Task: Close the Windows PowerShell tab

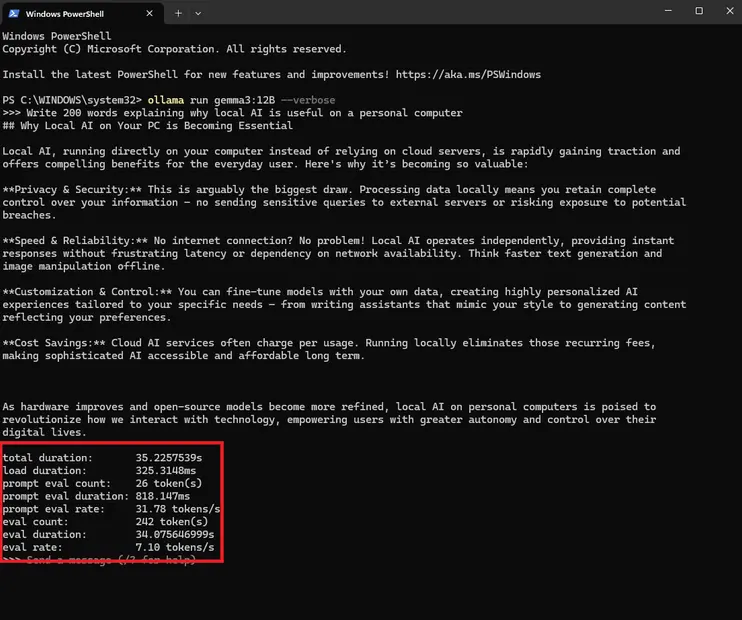Action: (x=150, y=13)
